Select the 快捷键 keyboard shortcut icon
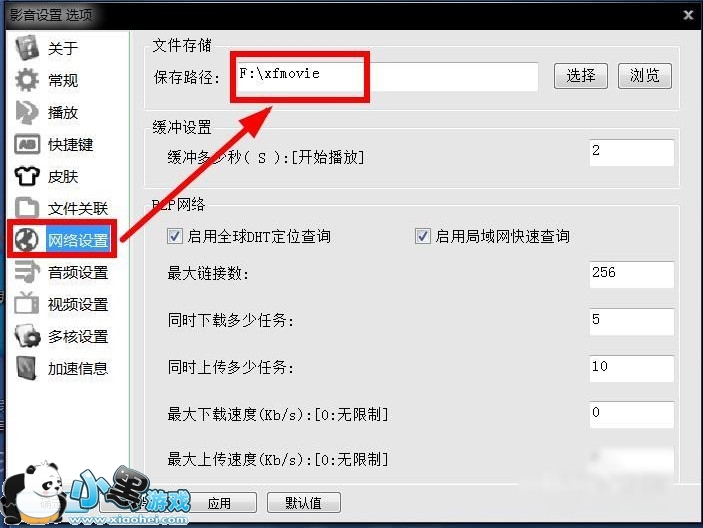 pos(27,144)
